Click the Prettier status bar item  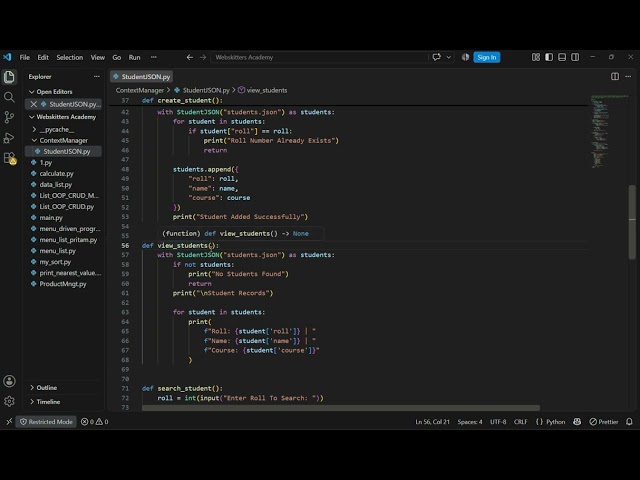pyautogui.click(x=604, y=422)
